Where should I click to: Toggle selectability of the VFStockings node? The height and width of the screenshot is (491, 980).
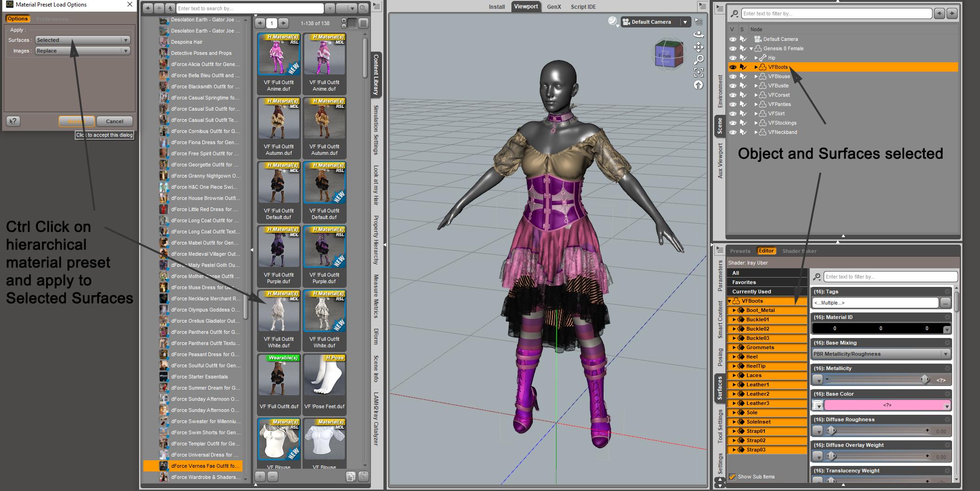743,123
